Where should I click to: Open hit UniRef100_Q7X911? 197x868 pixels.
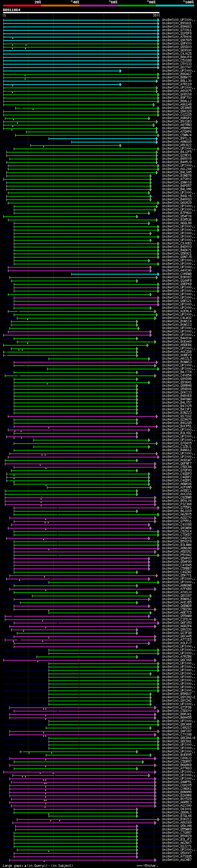click(177, 30)
